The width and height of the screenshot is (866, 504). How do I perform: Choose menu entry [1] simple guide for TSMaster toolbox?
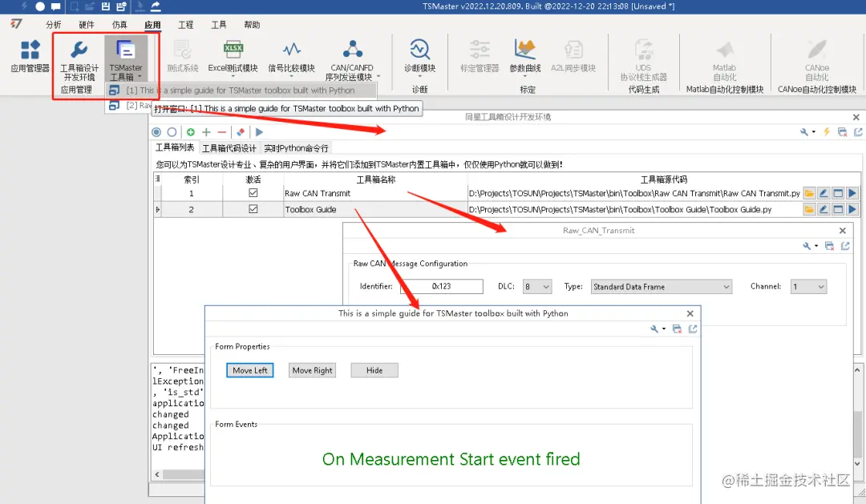pos(241,90)
